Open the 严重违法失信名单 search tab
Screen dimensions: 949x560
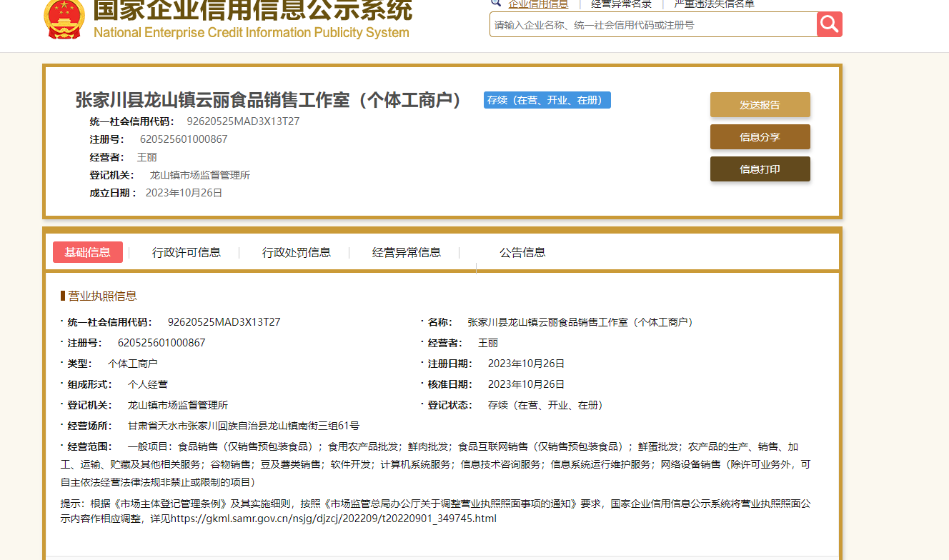(714, 4)
